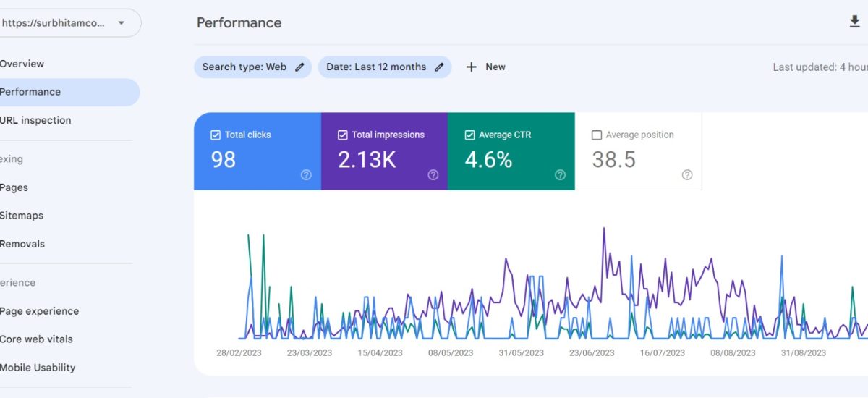The width and height of the screenshot is (868, 398).
Task: Open the Sitemaps page
Action: [x=22, y=216]
